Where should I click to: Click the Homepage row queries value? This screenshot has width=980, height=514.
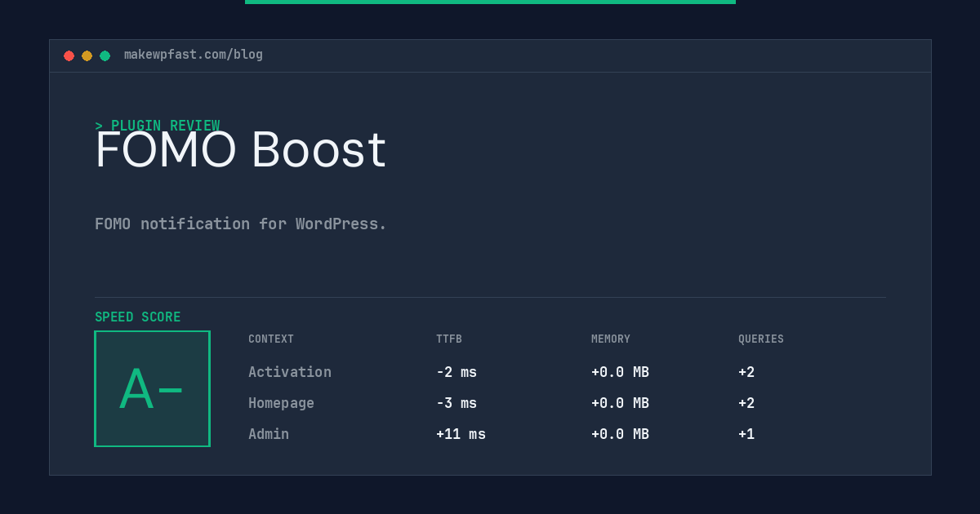click(746, 403)
